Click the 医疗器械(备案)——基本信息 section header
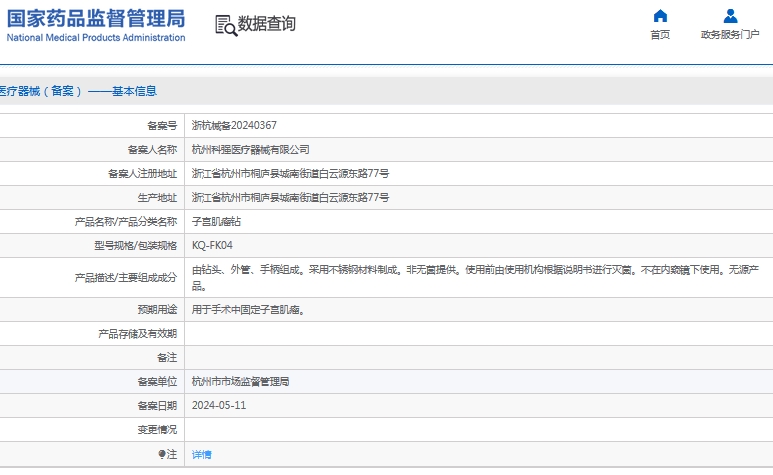773x475 pixels. [x=78, y=91]
